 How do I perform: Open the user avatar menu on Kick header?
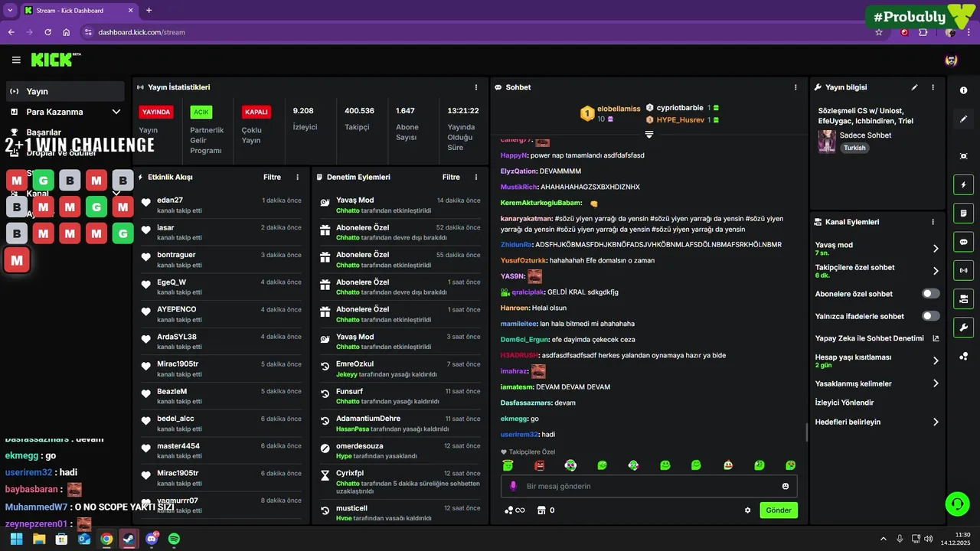(x=951, y=60)
